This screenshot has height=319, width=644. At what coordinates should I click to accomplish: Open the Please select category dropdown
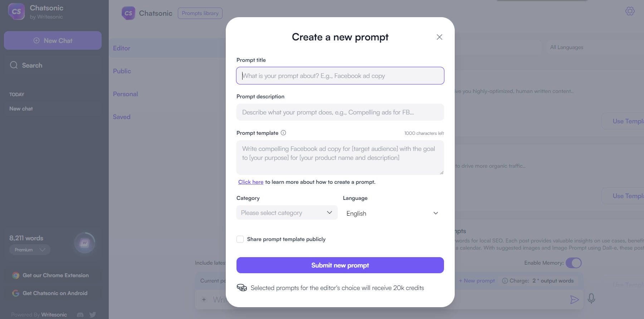pos(286,212)
